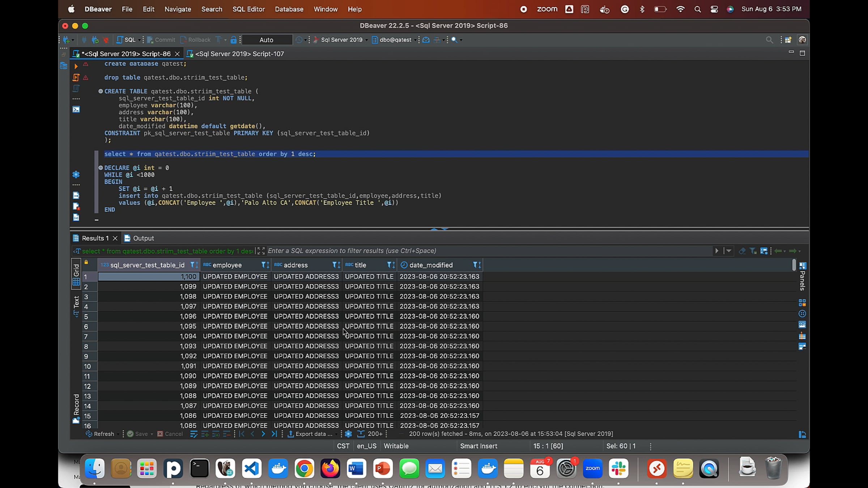Click the results settings gear icon

pos(348,434)
